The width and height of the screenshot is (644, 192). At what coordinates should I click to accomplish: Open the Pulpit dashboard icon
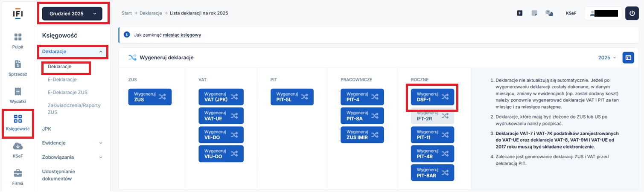(17, 41)
